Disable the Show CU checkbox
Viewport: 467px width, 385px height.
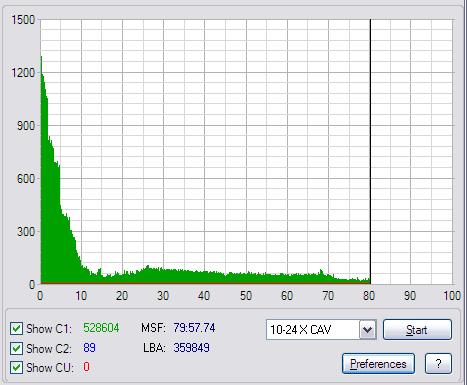click(x=16, y=368)
